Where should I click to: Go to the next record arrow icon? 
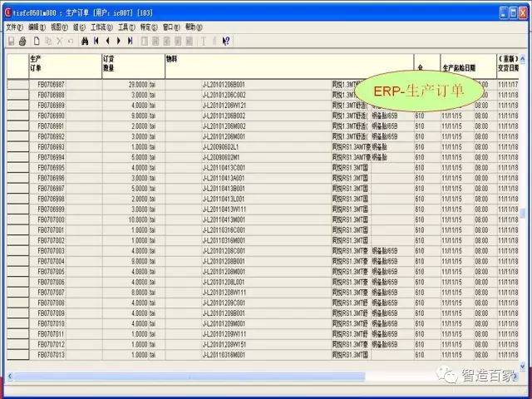[119, 41]
